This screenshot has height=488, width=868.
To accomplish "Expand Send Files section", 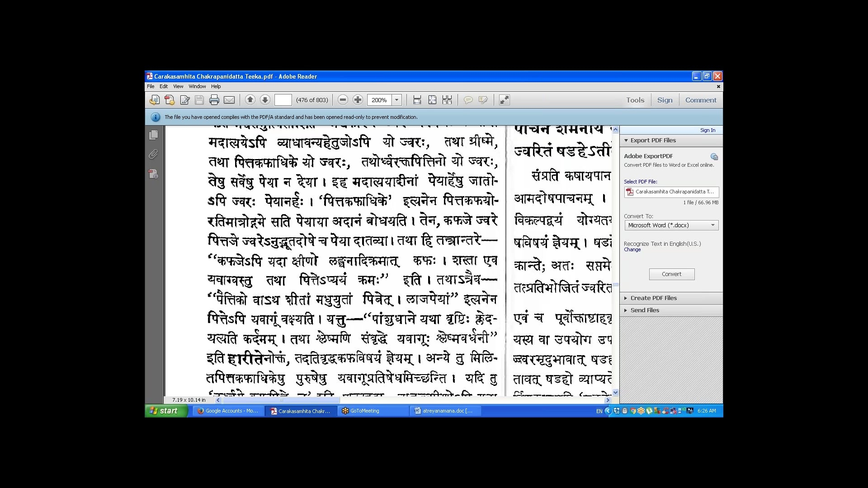I will coord(645,310).
